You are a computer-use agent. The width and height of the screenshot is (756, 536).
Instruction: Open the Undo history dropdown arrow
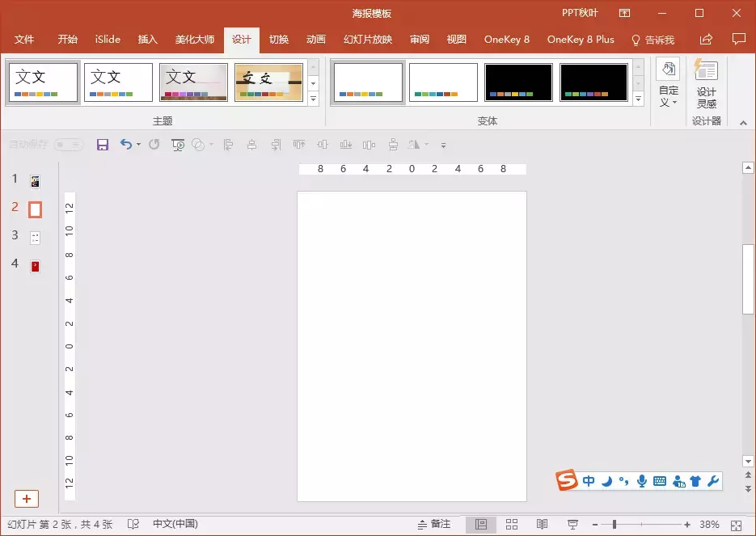pyautogui.click(x=138, y=144)
